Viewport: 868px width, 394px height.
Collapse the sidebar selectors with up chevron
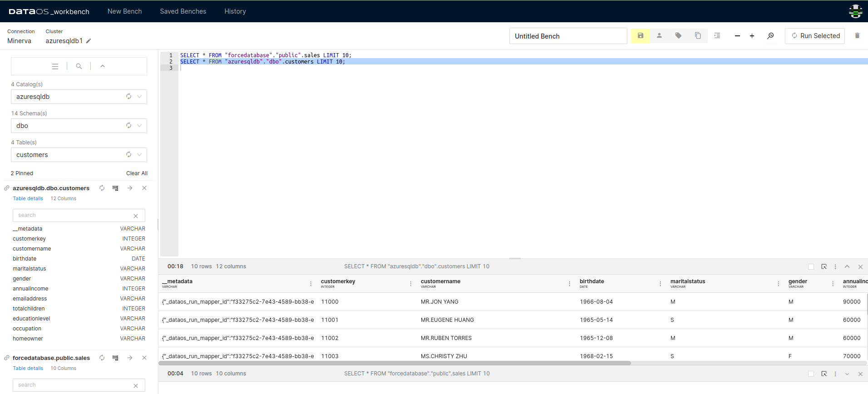point(103,66)
